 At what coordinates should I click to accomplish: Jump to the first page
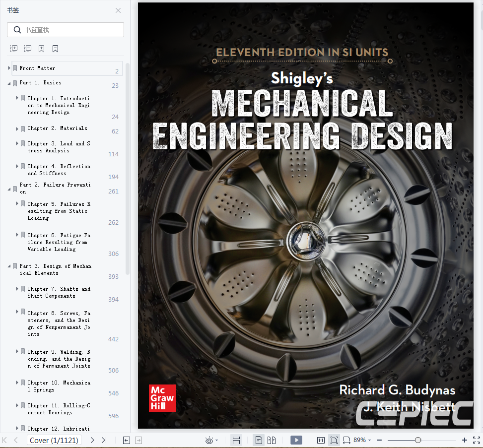tap(4, 440)
